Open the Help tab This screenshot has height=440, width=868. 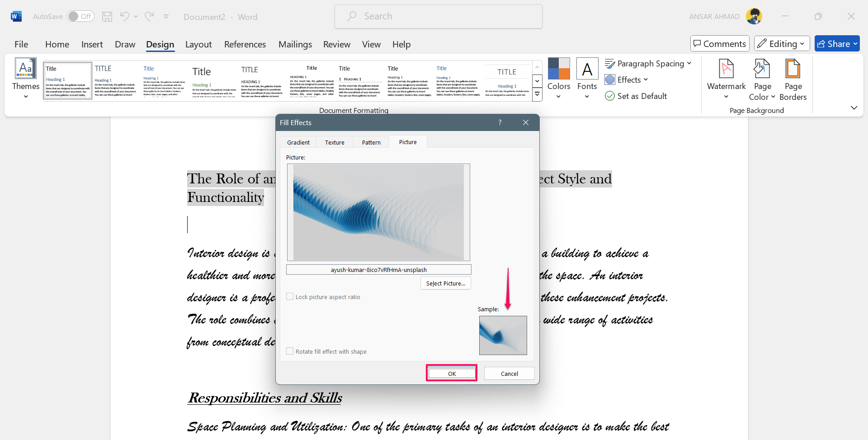(x=401, y=44)
